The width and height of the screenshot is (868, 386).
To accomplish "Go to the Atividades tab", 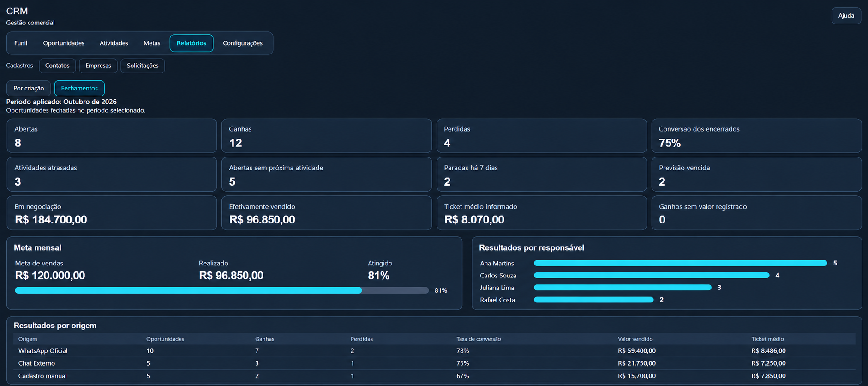I will [x=114, y=43].
